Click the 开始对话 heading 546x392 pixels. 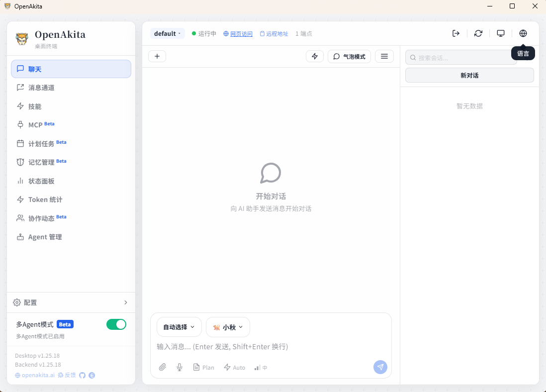(271, 196)
